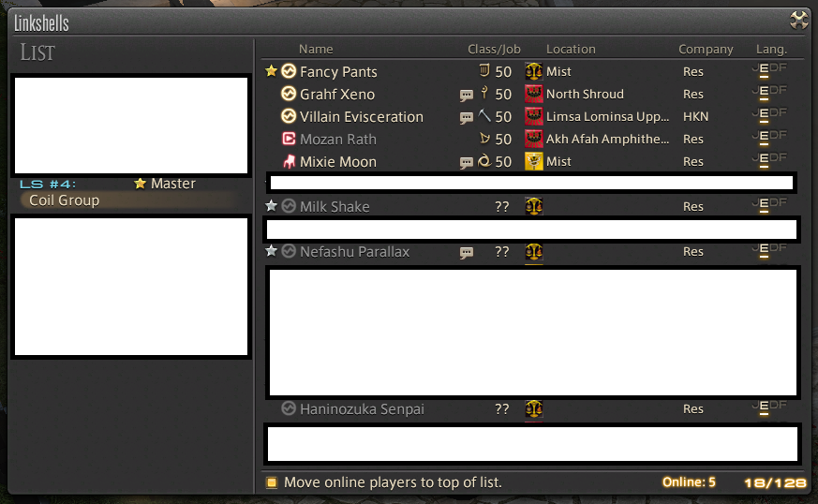Sort list by Name column header
818x504 pixels.
[316, 49]
